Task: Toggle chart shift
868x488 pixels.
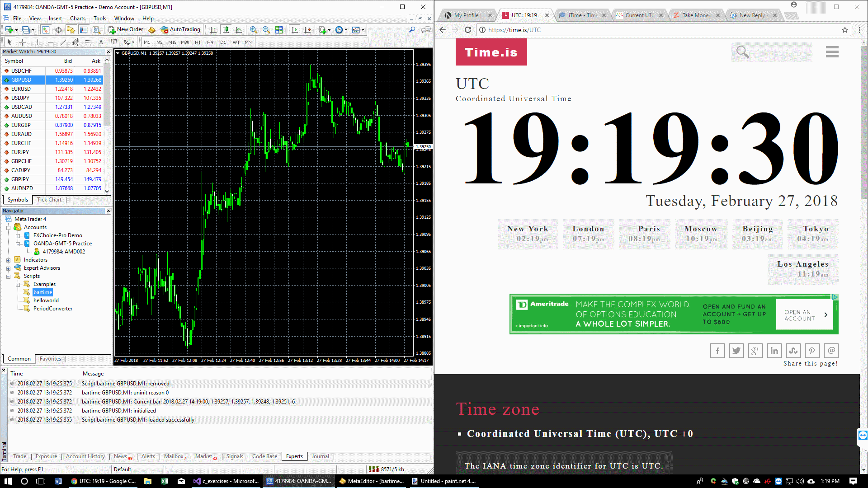Action: click(x=307, y=30)
